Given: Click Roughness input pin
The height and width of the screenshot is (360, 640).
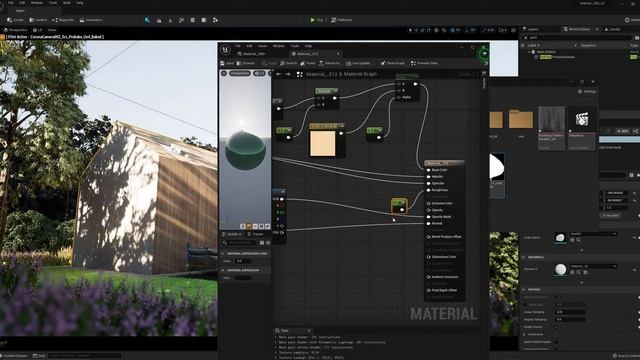Looking at the screenshot, I should 429,190.
